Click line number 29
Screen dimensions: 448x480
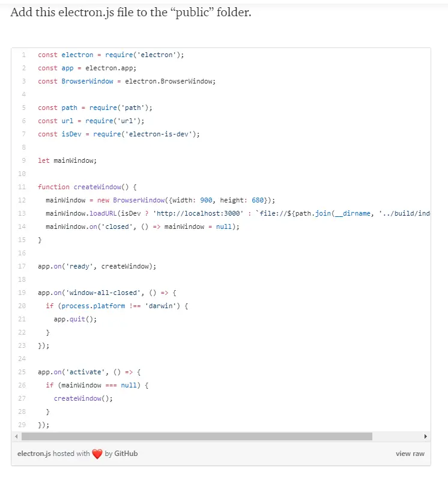click(x=22, y=425)
